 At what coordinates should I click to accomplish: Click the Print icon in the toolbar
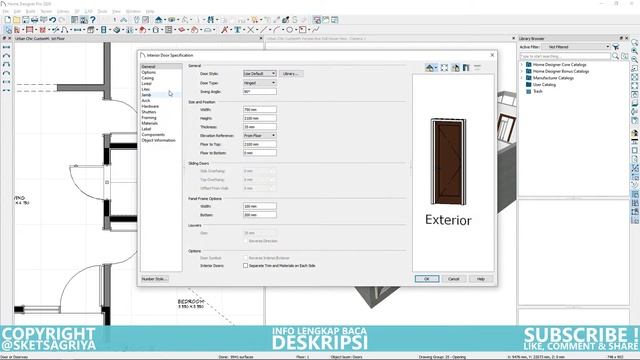[34, 20]
